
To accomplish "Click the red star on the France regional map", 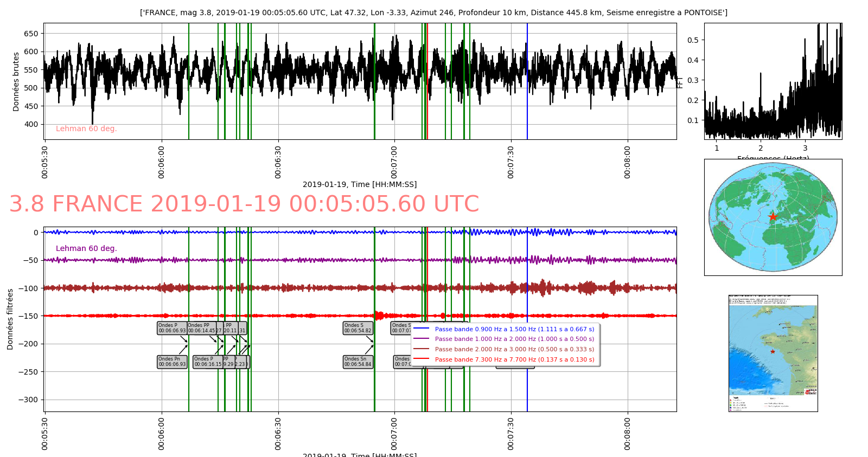I will tap(773, 352).
